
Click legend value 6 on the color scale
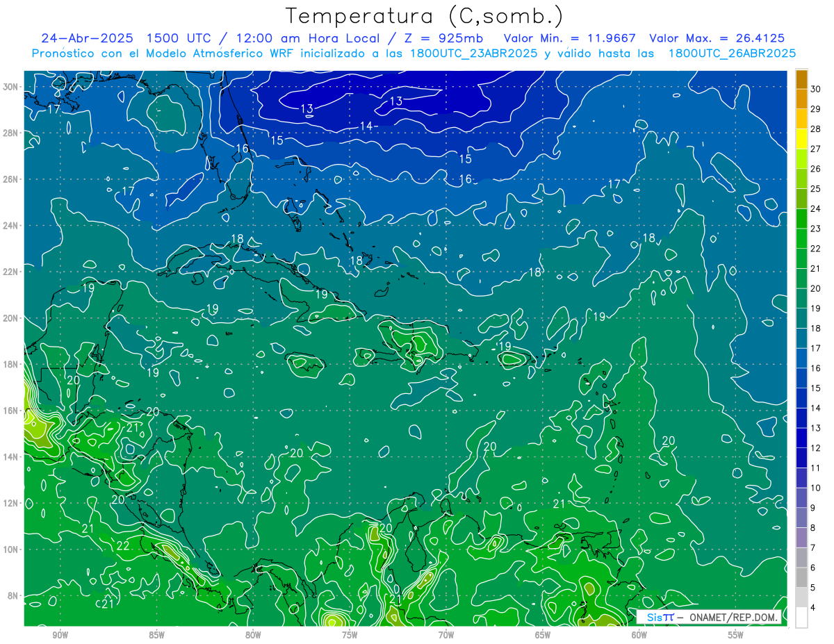pos(813,568)
